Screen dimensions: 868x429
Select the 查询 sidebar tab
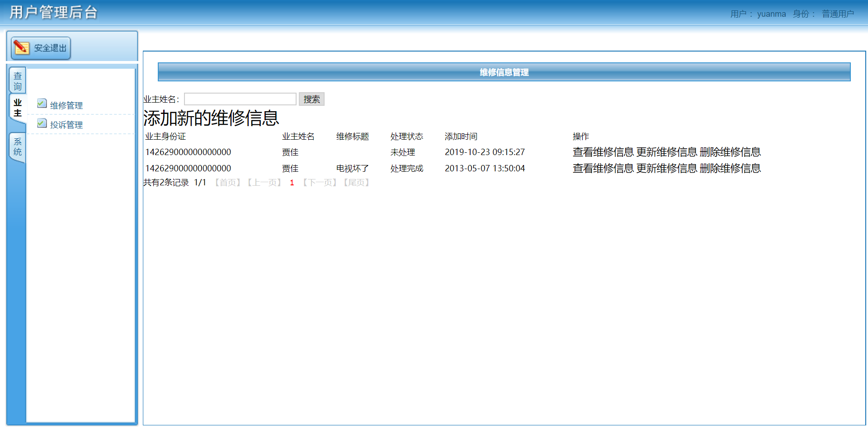tap(17, 80)
